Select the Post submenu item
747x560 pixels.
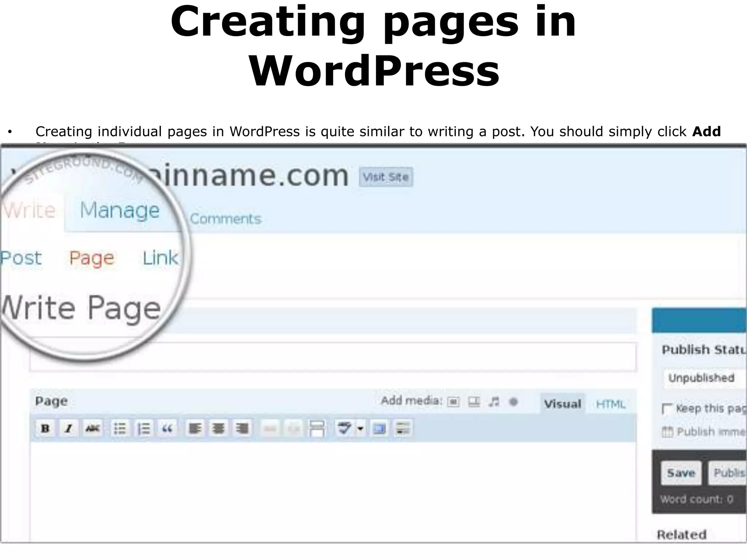[x=21, y=258]
